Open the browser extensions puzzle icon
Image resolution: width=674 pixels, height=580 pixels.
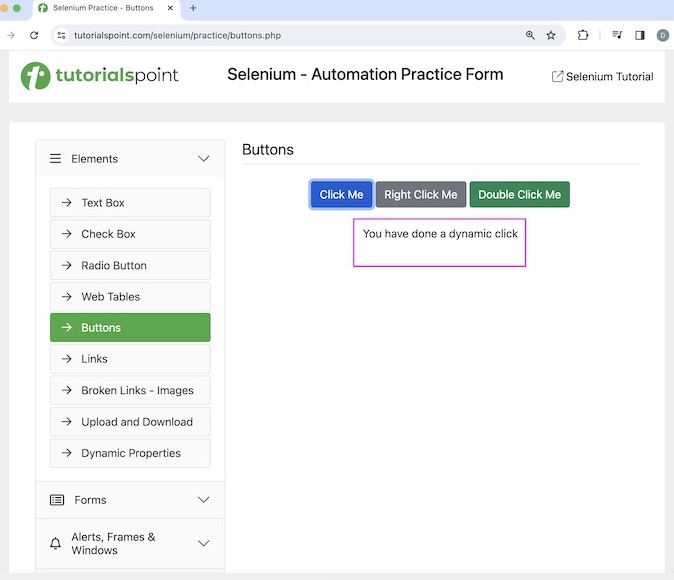pyautogui.click(x=583, y=35)
